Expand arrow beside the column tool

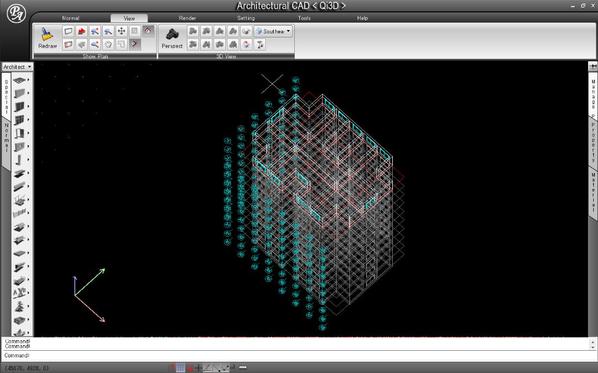pos(29,160)
